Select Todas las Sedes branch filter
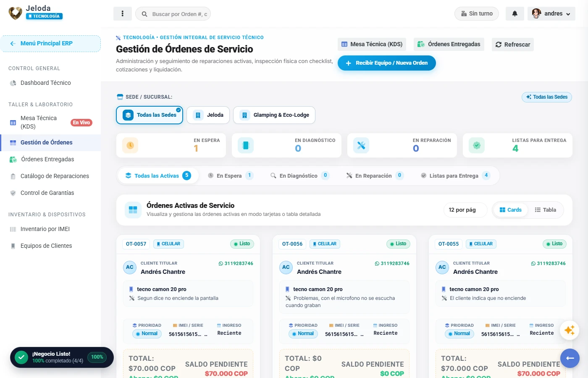Image resolution: width=588 pixels, height=378 pixels. coord(150,115)
